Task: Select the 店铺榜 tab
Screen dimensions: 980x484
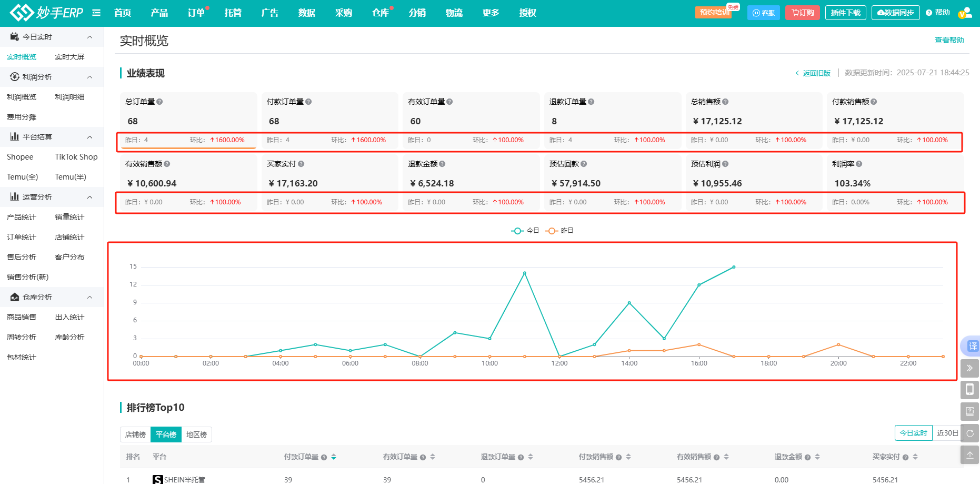Action: coord(135,434)
